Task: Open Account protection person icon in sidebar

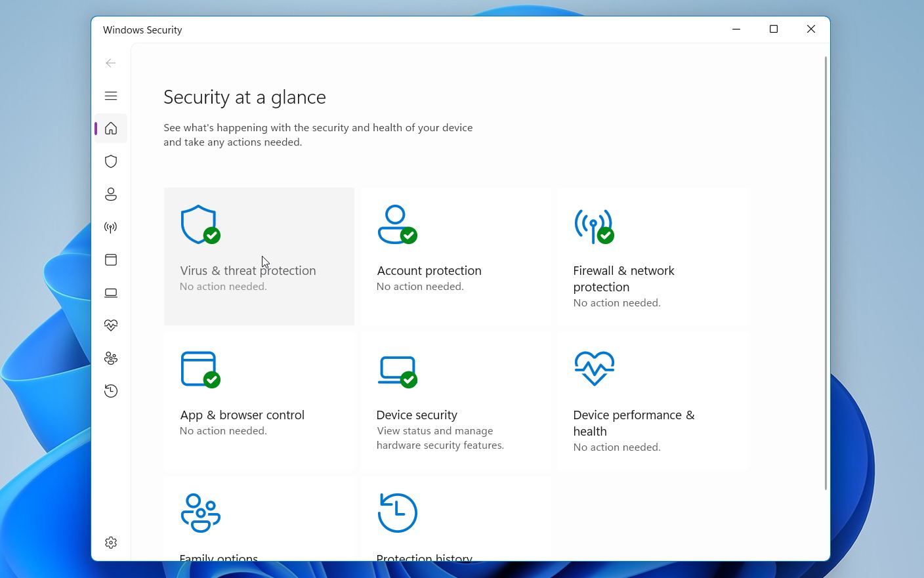Action: [x=111, y=194]
